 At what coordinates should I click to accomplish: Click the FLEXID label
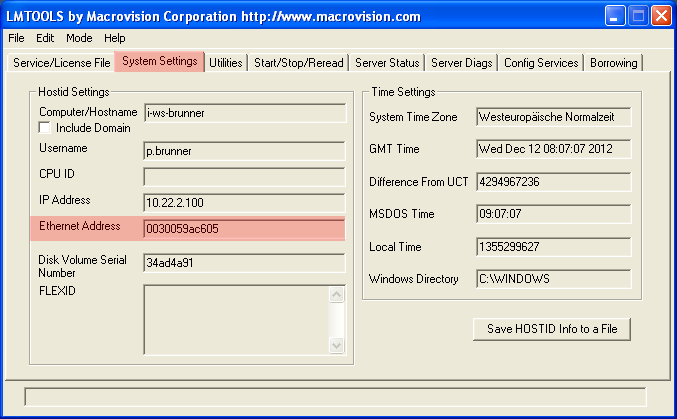point(57,291)
